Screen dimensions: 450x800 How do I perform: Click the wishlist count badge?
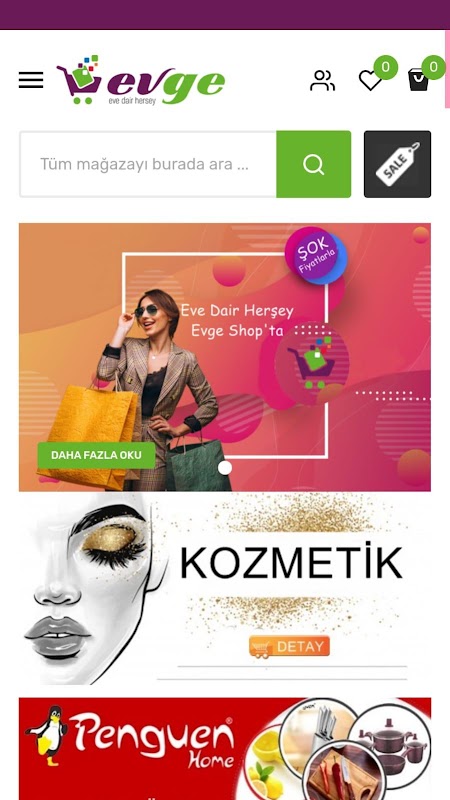[x=386, y=67]
